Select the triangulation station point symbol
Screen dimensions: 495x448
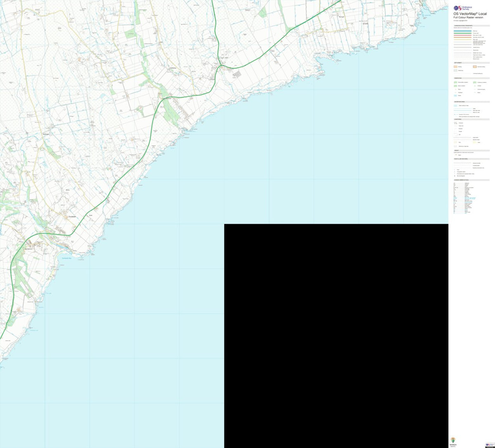455,172
